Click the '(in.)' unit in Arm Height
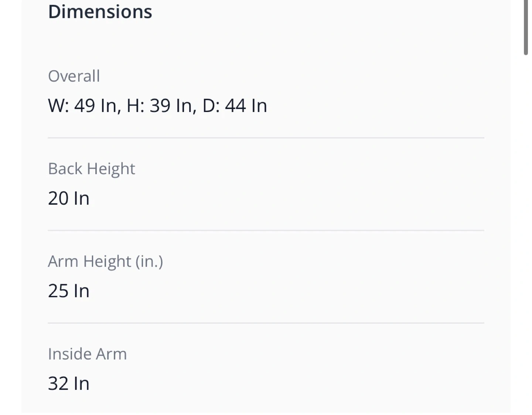532x415 pixels. pos(149,262)
